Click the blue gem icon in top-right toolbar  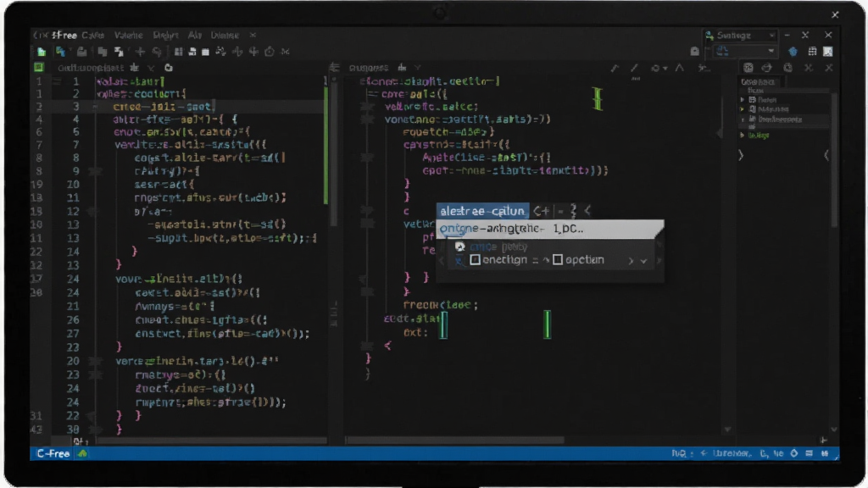point(793,52)
